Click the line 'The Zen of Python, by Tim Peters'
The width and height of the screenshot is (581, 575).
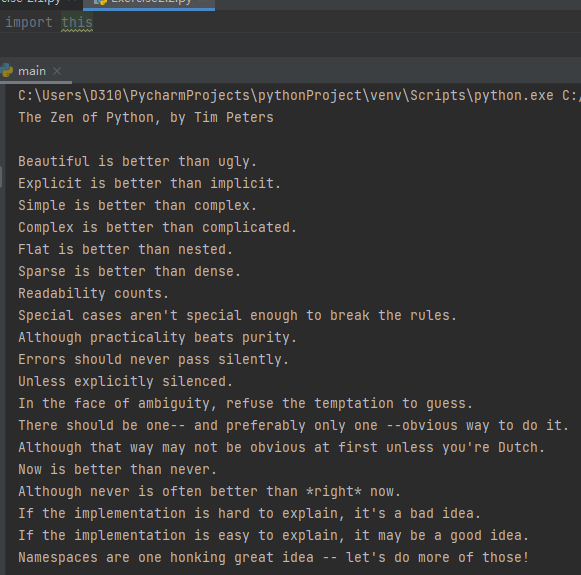click(146, 117)
